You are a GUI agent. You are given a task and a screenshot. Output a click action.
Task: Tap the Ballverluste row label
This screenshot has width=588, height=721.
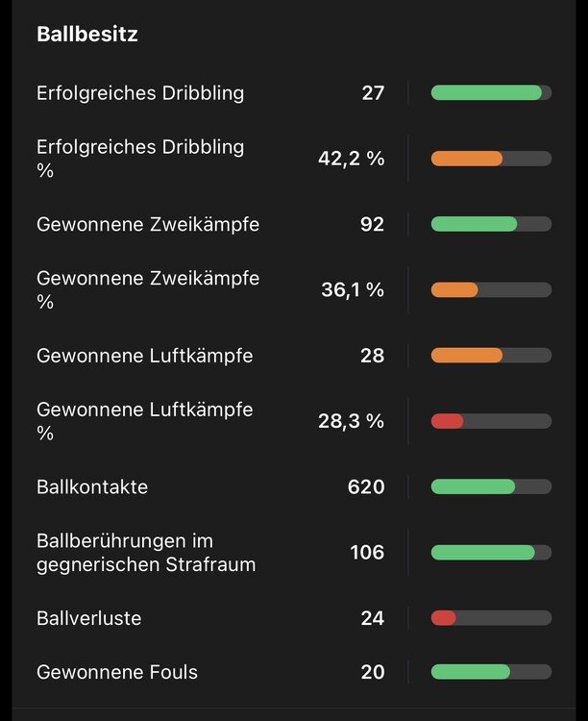click(88, 618)
